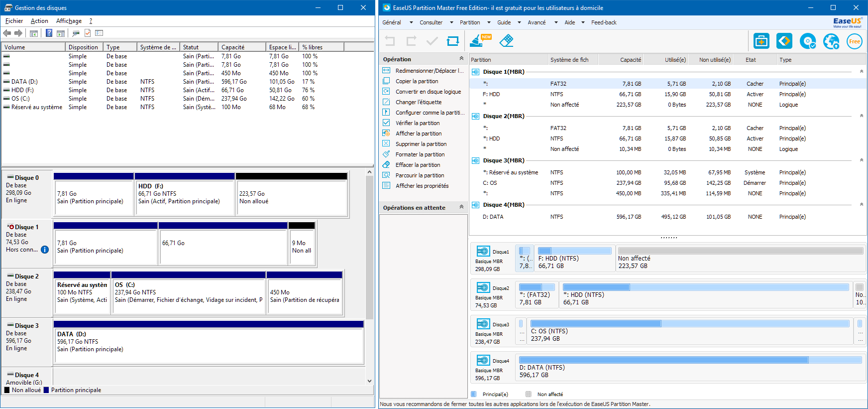Screen dimensions: 868x409
Task: Click the black Non alloué legend swatch
Action: [x=7, y=390]
